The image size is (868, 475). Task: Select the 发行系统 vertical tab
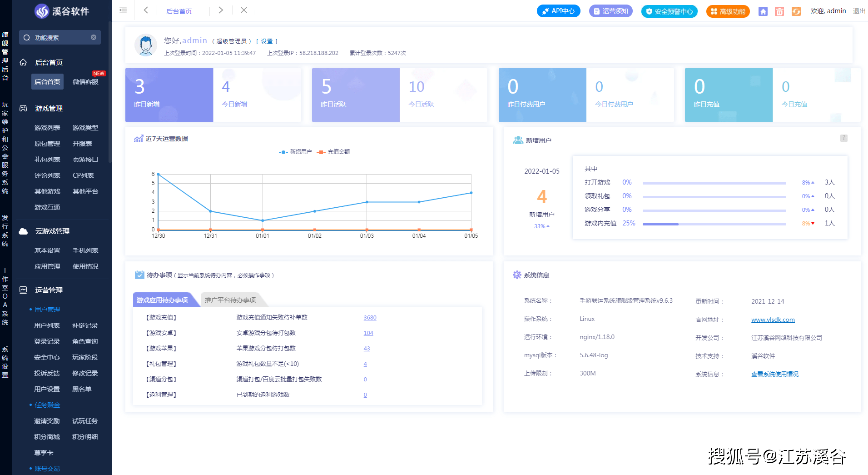point(5,231)
